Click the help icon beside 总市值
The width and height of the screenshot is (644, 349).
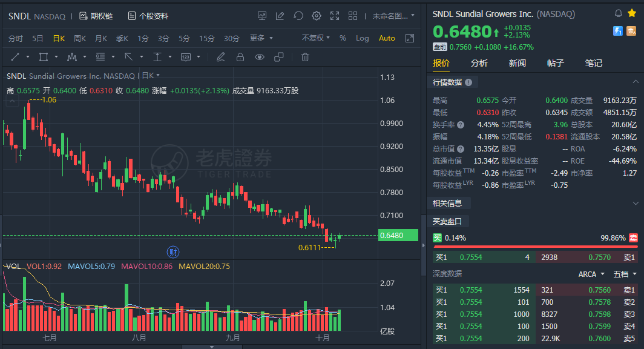click(461, 149)
